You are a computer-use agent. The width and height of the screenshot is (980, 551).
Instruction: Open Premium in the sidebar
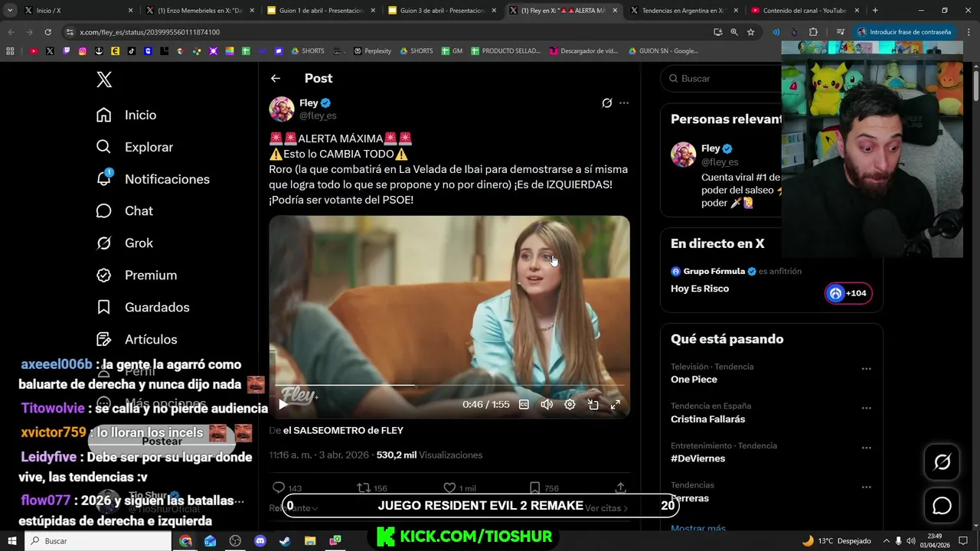[x=136, y=275]
